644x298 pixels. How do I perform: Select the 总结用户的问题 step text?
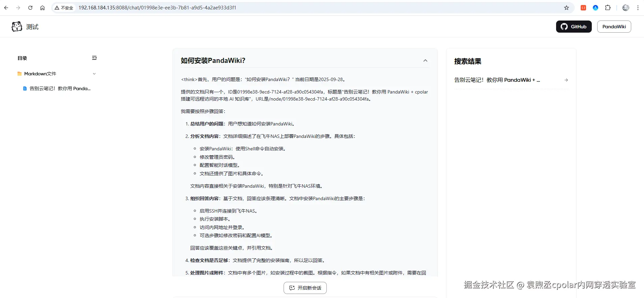click(207, 124)
